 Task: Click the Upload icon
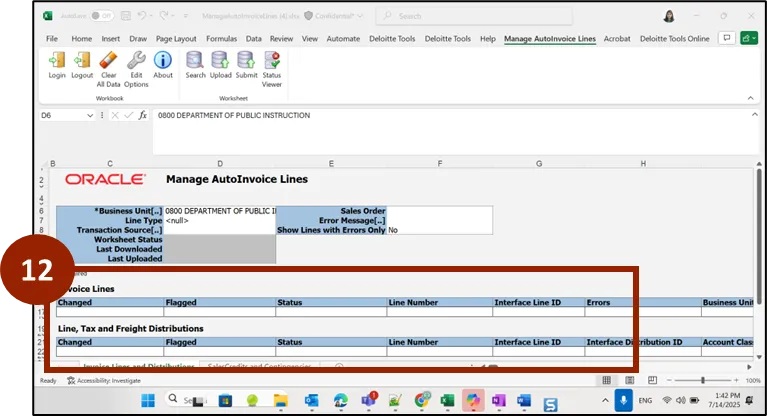coord(220,64)
